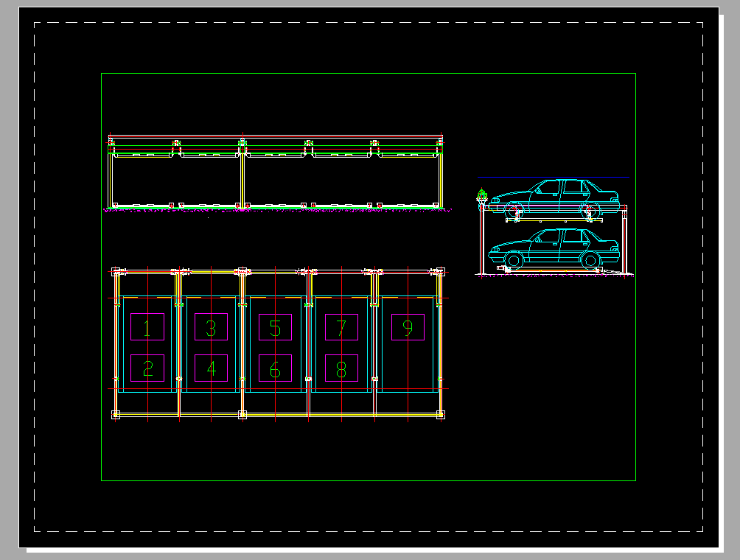Screen dimensions: 740x560
Task: Select parking slot number 6
Action: tap(275, 368)
